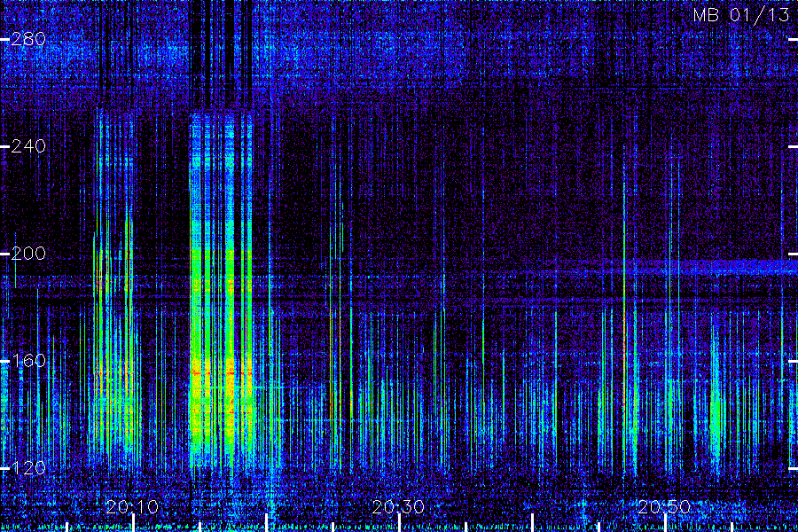This screenshot has width=798, height=532.
Task: Click the MB 01/13 header text
Action: click(741, 15)
